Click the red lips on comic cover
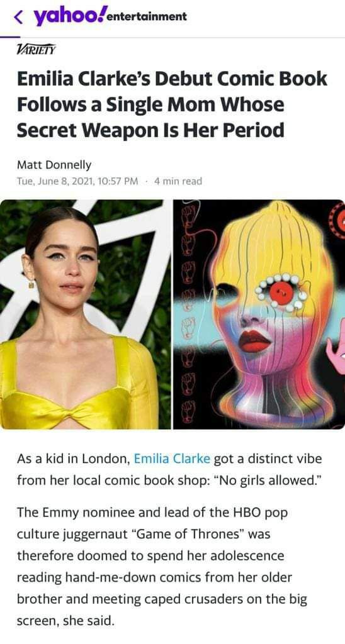This screenshot has width=345, height=644. pos(254,340)
